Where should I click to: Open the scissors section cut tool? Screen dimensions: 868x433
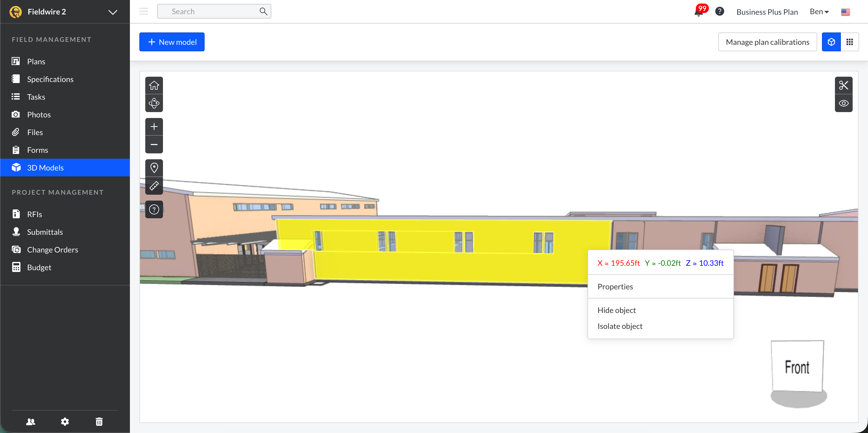pyautogui.click(x=843, y=85)
